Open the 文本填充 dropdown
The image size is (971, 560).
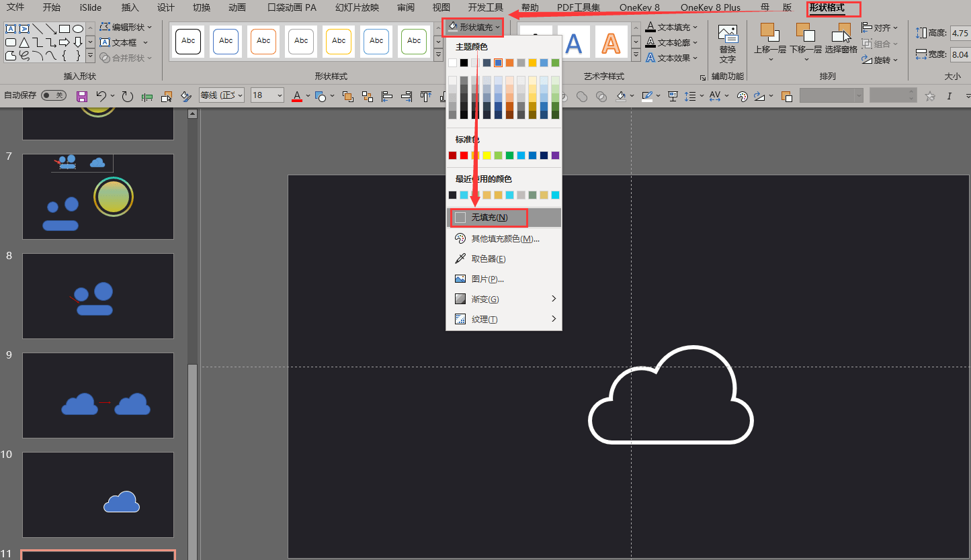[x=672, y=27]
